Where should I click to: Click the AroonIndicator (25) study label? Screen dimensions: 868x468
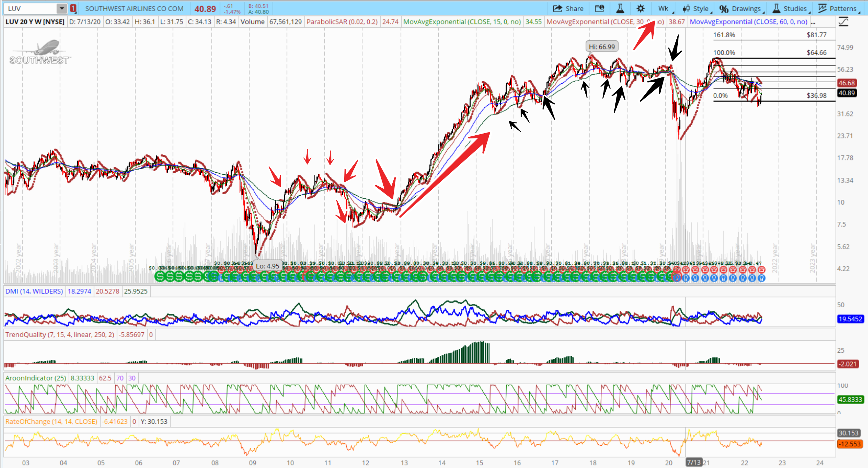point(36,378)
